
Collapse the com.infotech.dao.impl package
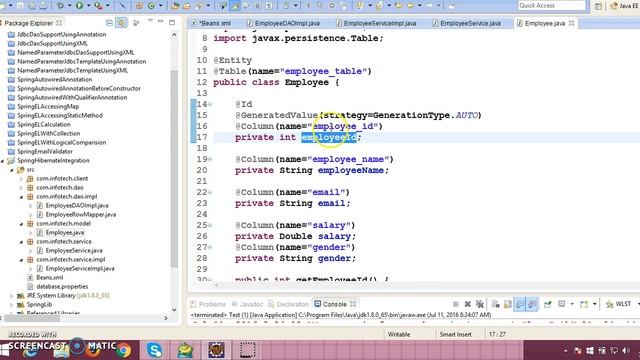click(21, 197)
